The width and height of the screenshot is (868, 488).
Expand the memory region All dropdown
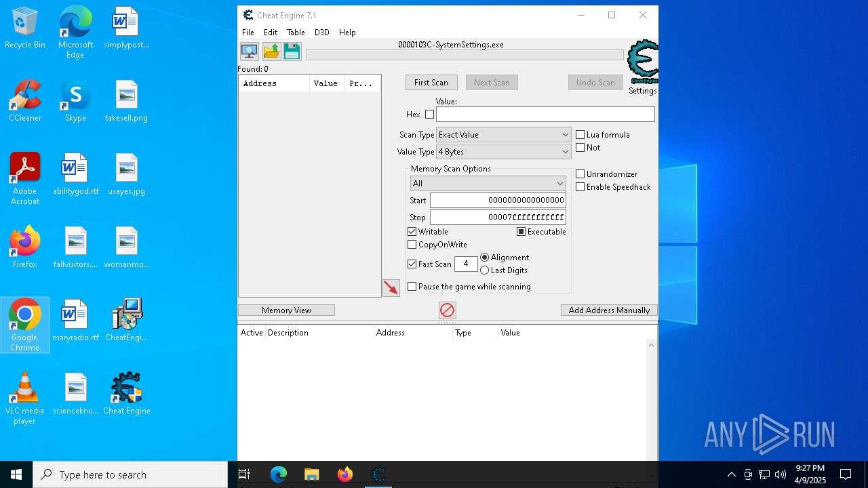point(488,184)
